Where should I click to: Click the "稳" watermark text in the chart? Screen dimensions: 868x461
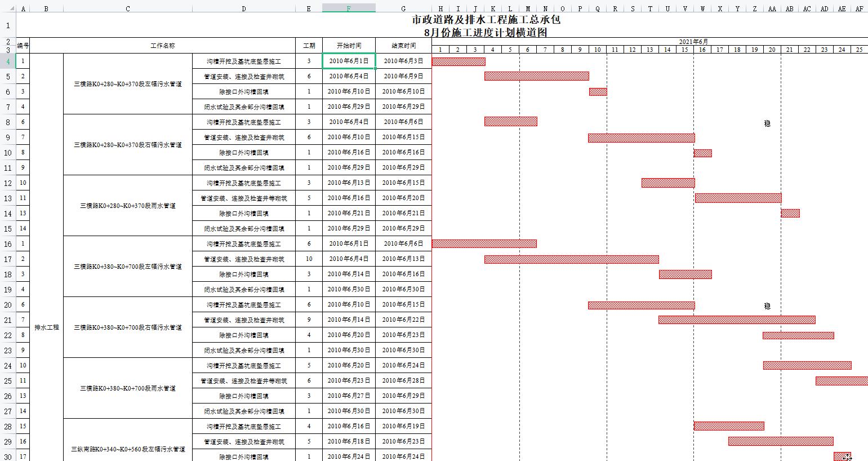click(x=766, y=123)
